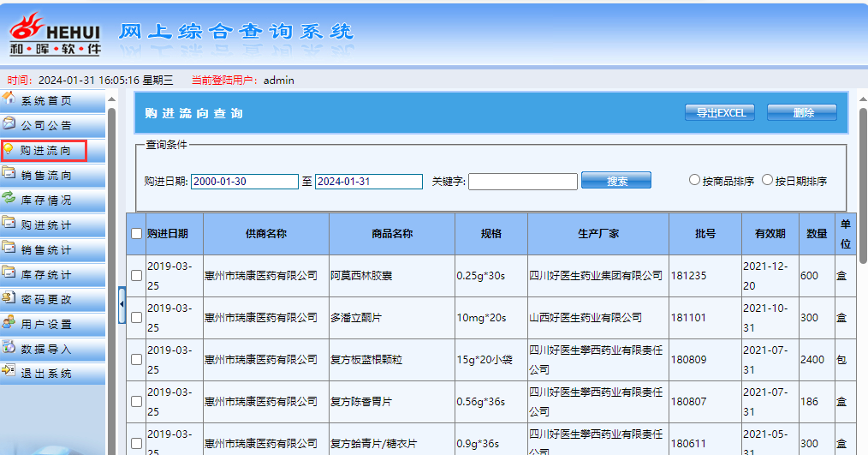868x455 pixels.
Task: Open the 销售流向 menu item
Action: [46, 176]
